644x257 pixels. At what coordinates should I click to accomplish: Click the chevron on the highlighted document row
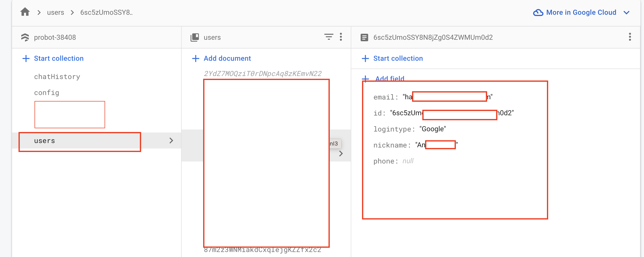[x=341, y=153]
